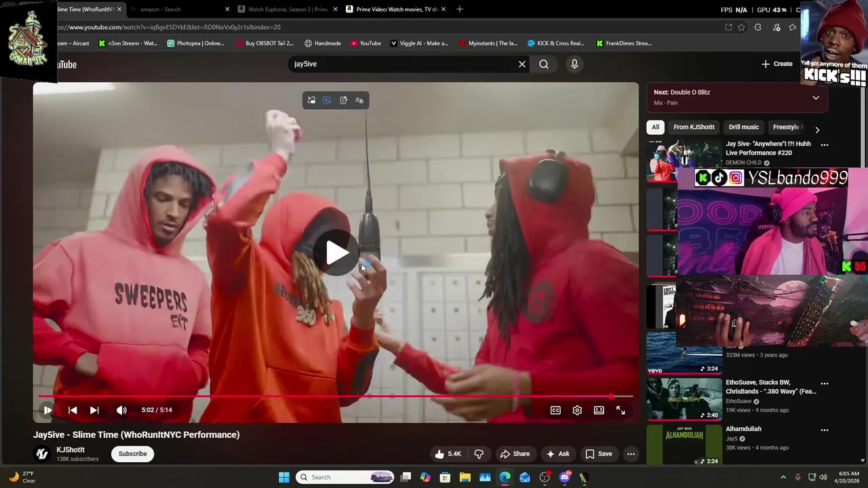Select the All filter chip
Image resolution: width=868 pixels, height=488 pixels.
click(x=655, y=127)
